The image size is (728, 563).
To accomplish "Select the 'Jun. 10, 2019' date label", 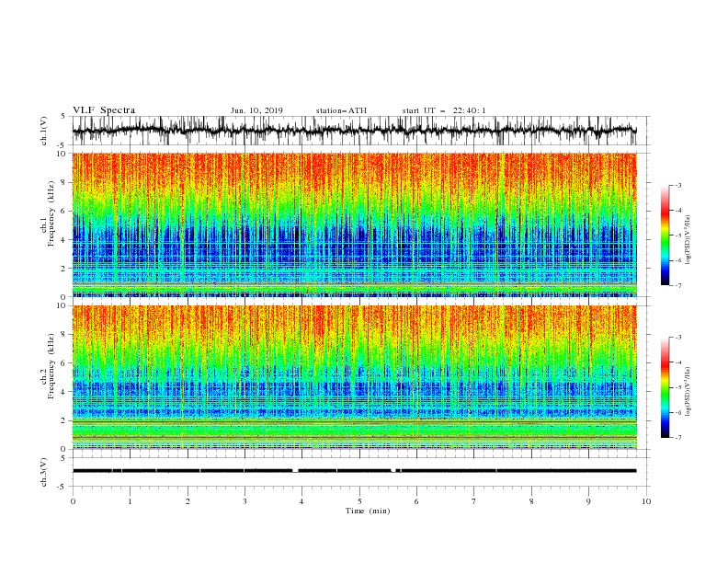I will pos(256,110).
